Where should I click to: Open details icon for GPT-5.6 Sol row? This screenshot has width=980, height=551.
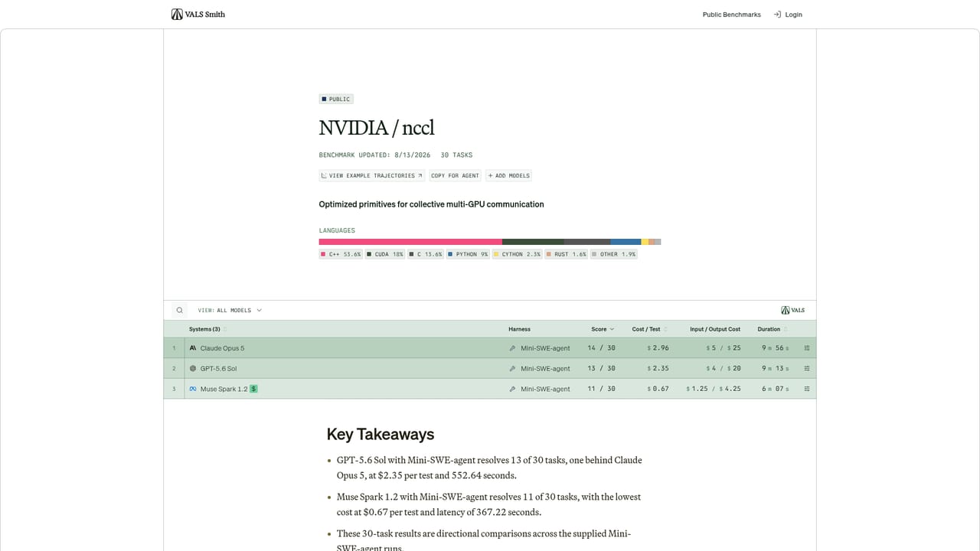coord(807,368)
